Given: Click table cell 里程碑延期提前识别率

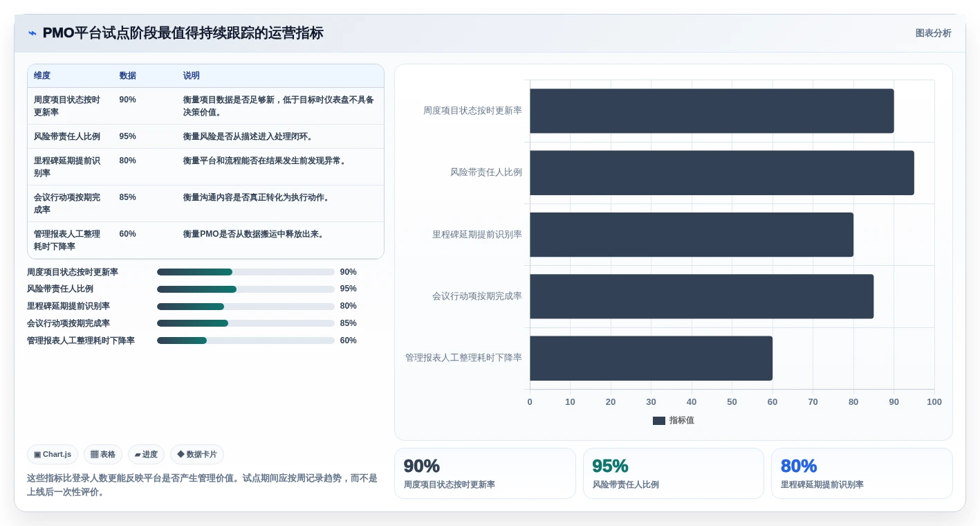Looking at the screenshot, I should (x=67, y=167).
